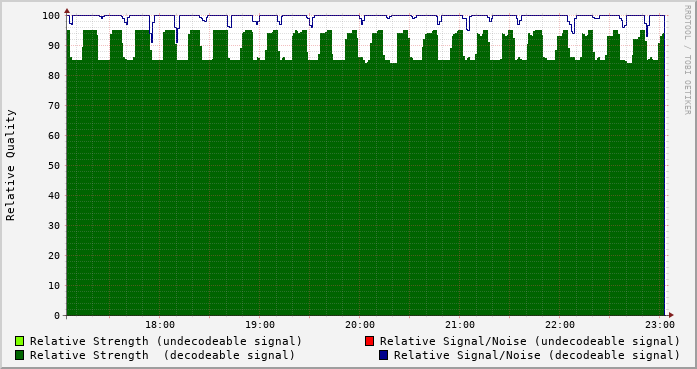Select the 19:00 time axis label

point(260,325)
